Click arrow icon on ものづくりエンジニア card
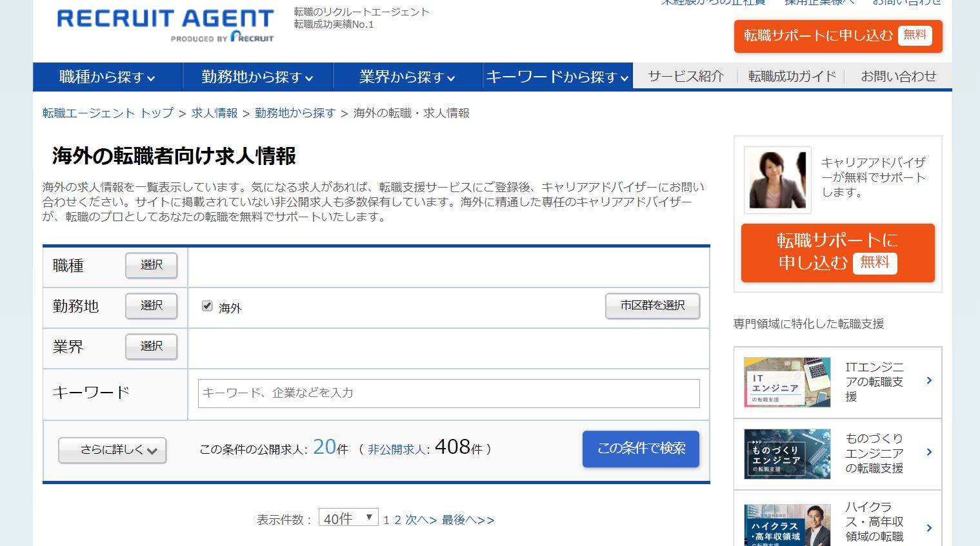The image size is (980, 546). (x=929, y=453)
